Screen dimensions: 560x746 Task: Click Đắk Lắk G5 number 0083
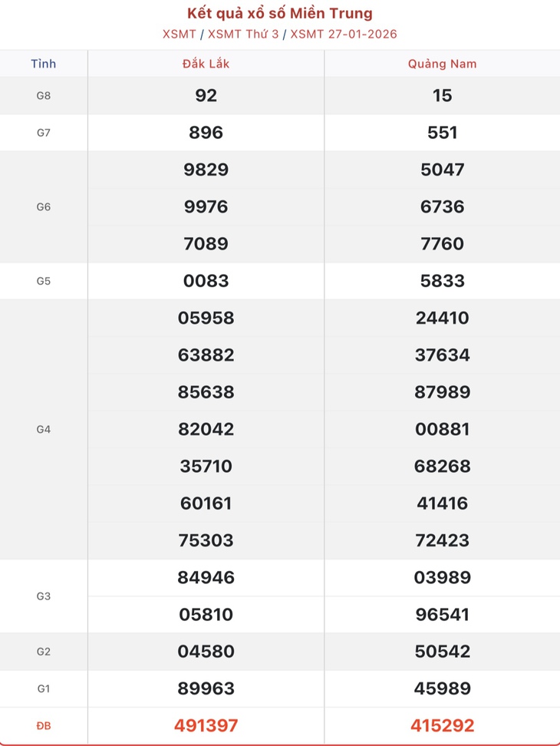point(206,281)
